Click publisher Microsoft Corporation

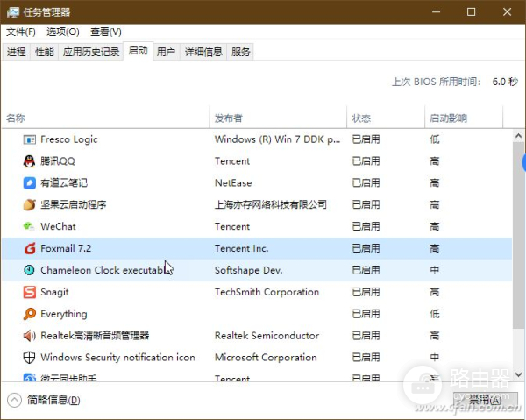266,357
